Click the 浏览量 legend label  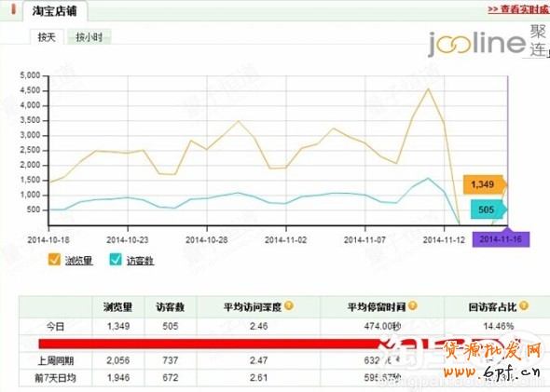79,261
